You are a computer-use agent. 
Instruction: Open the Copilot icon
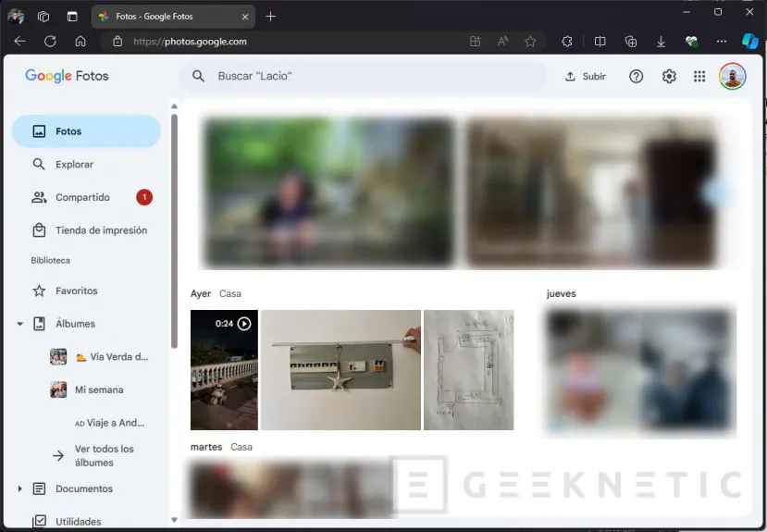tap(749, 42)
